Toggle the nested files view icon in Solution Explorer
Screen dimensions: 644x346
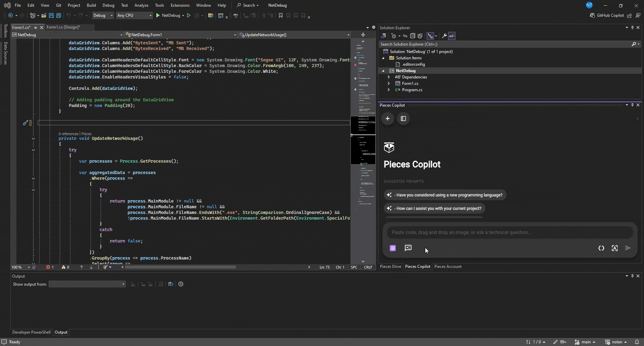430,36
